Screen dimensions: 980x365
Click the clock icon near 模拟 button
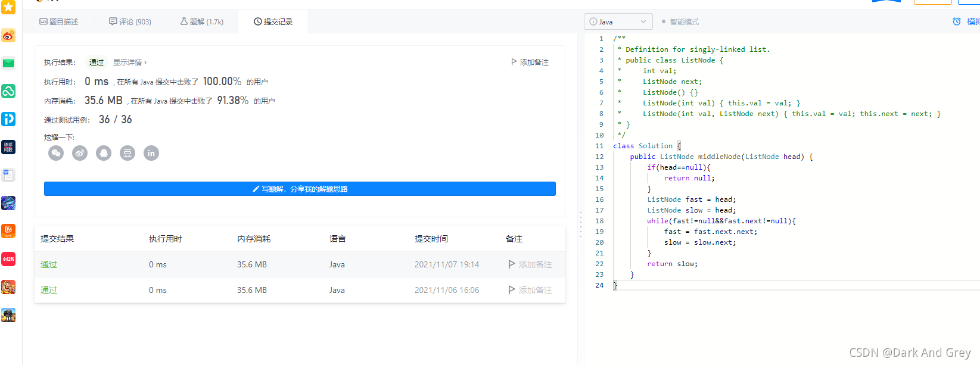[957, 21]
